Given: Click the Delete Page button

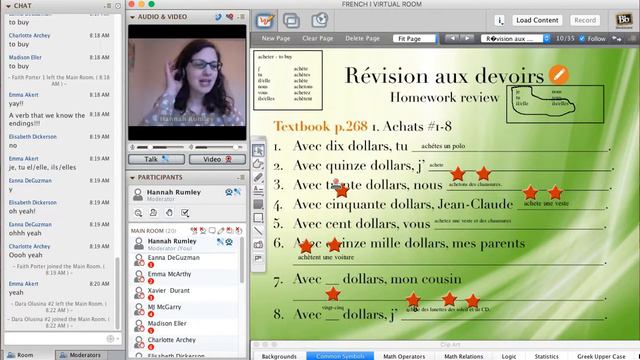Looking at the screenshot, I should [x=362, y=38].
